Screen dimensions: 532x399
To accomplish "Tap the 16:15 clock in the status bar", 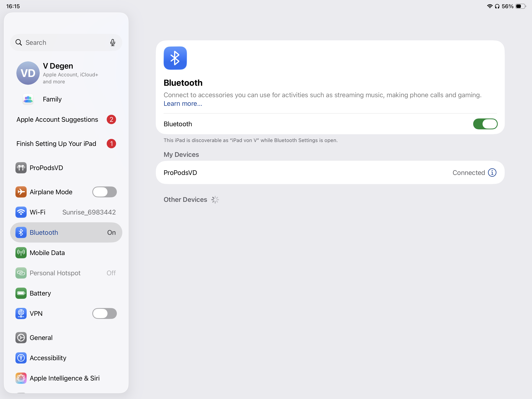I will 13,6.
